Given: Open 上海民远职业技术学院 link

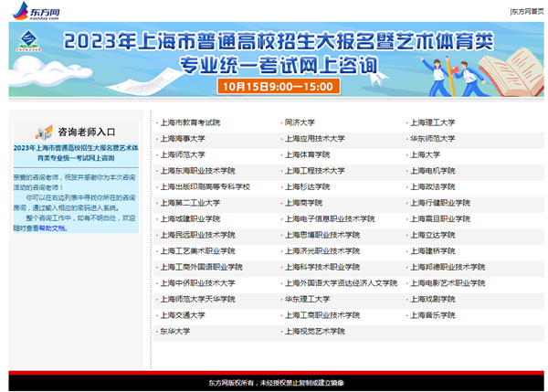Looking at the screenshot, I should (x=197, y=236).
